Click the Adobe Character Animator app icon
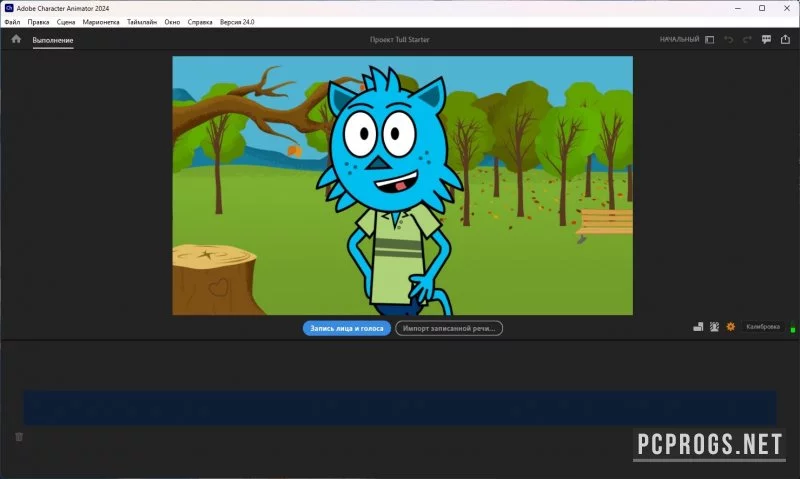Screen dimensions: 800x479 pyautogui.click(x=9, y=8)
